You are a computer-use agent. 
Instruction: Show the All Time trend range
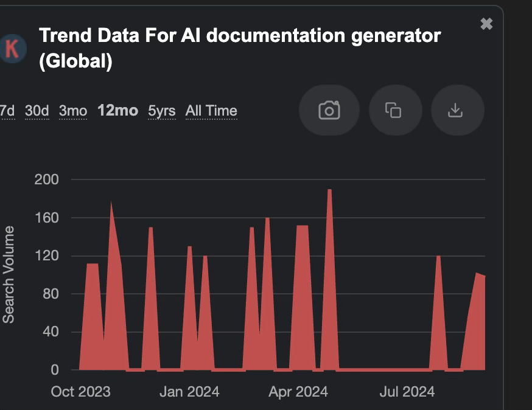click(x=211, y=111)
